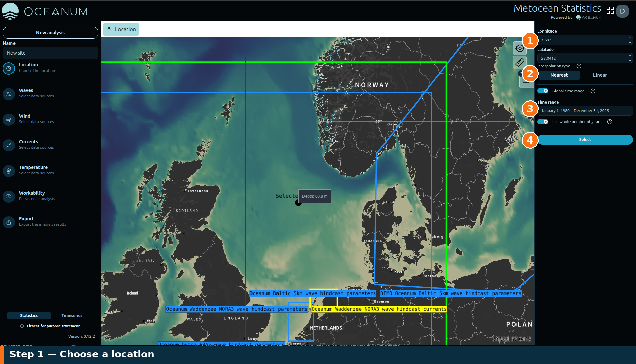
Task: Click Oceanum Waddenzee NORA3 wave hindcast parameters label
Action: 237,309
